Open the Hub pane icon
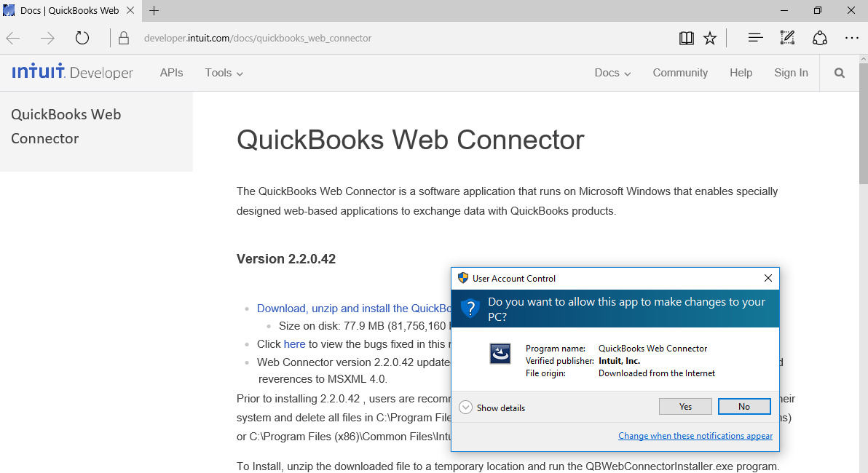Screen dimensions: 868x473 point(755,37)
